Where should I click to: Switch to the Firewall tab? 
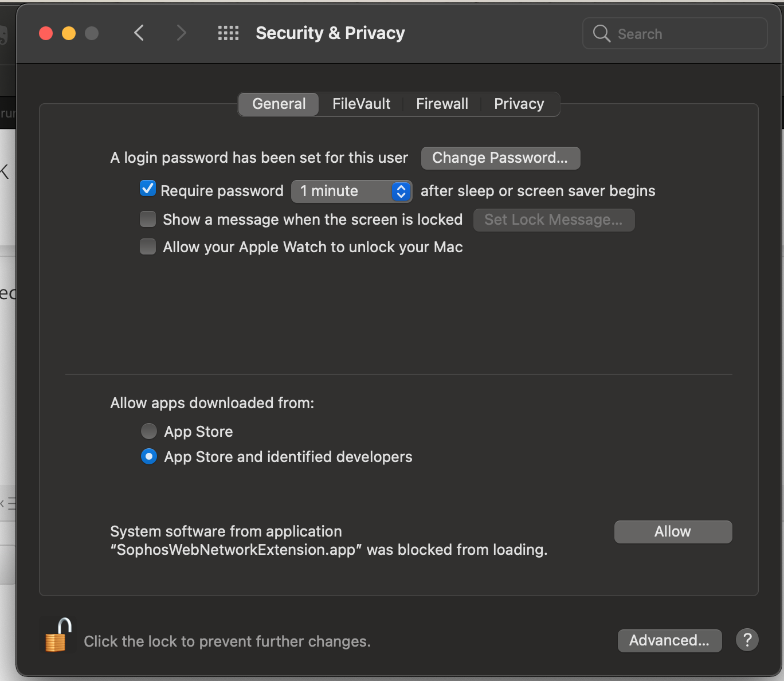442,104
